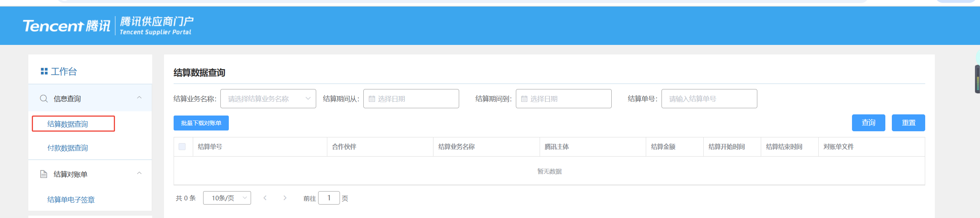The width and height of the screenshot is (980, 218).
Task: Click the 查询 button
Action: 868,123
